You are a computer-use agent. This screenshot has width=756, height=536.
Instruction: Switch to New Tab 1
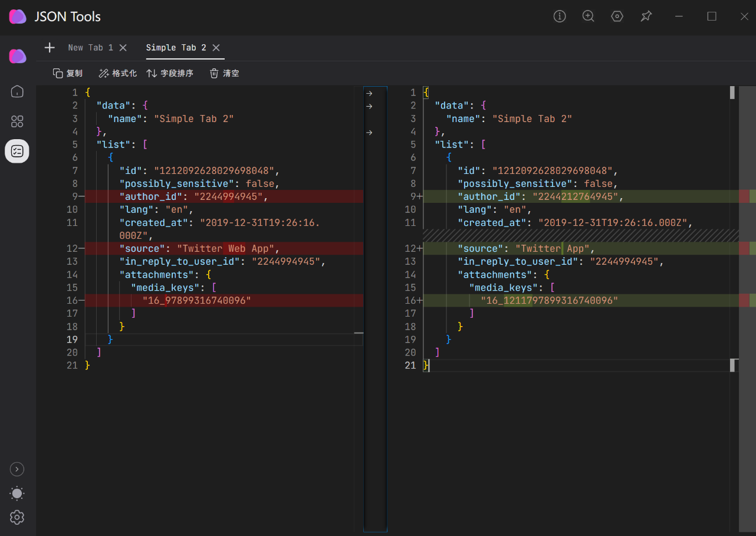coord(90,48)
